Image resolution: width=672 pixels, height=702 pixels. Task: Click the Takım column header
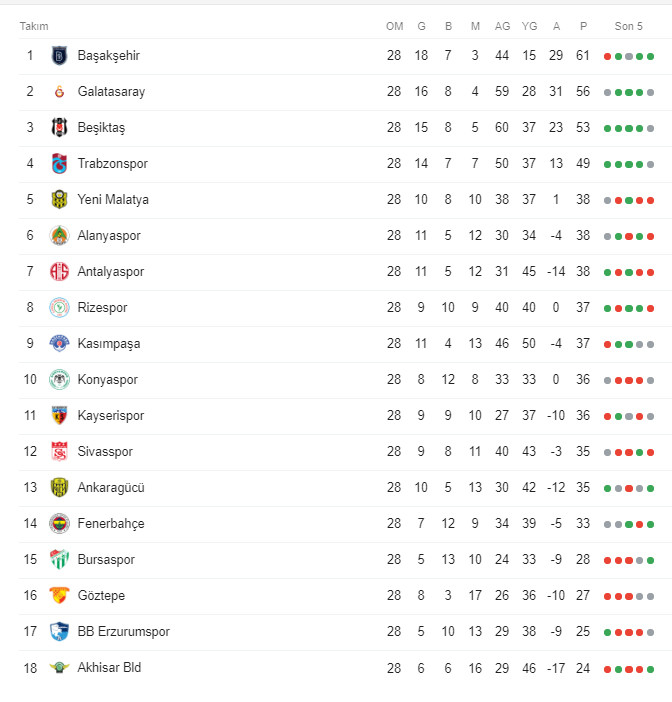point(34,26)
